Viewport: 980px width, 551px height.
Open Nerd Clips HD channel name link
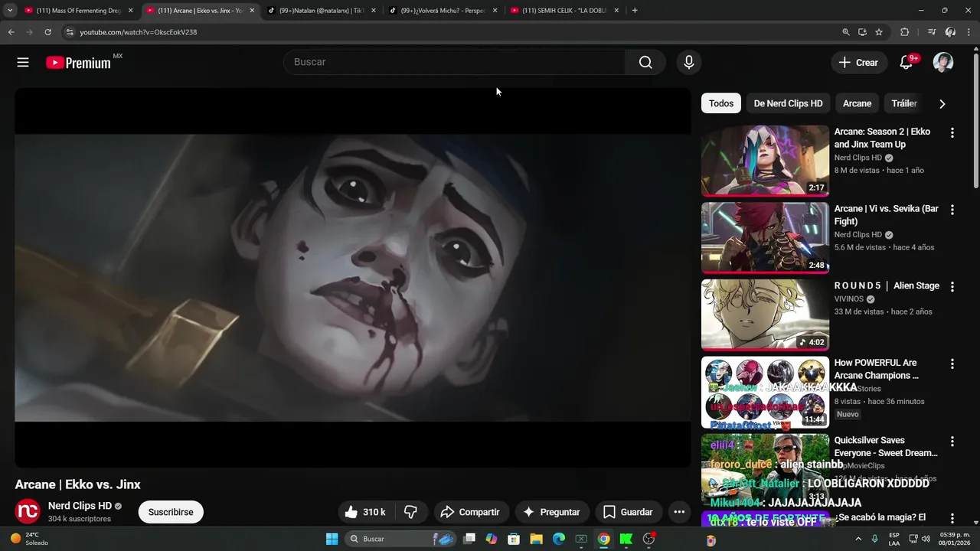click(x=80, y=506)
